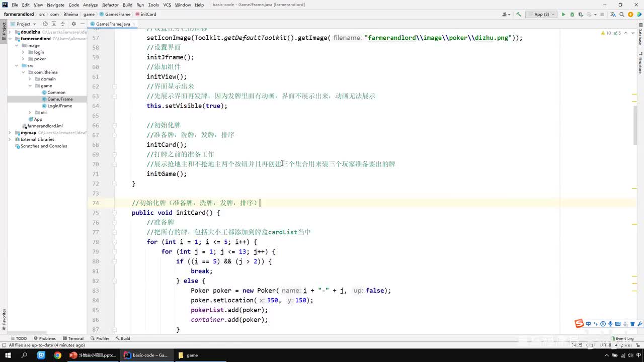The width and height of the screenshot is (644, 362).
Task: Hide the Project panel with the minus icon
Action: click(82, 24)
